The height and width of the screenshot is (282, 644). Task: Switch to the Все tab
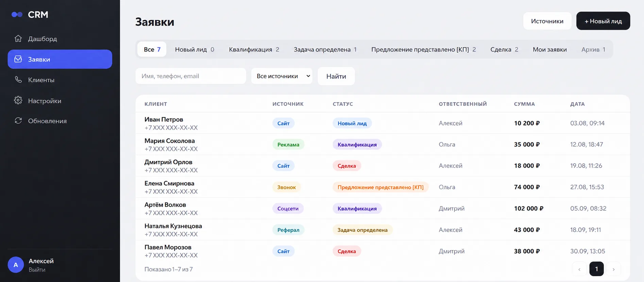(x=152, y=49)
